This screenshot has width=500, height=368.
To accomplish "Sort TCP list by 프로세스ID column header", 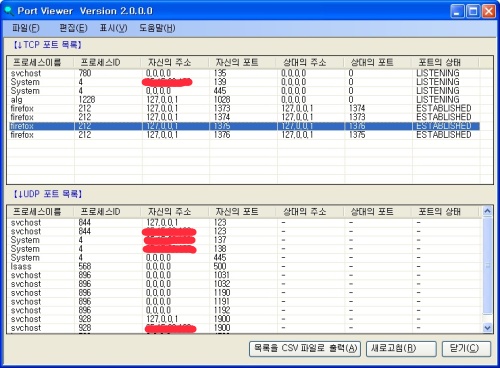I will click(x=108, y=62).
